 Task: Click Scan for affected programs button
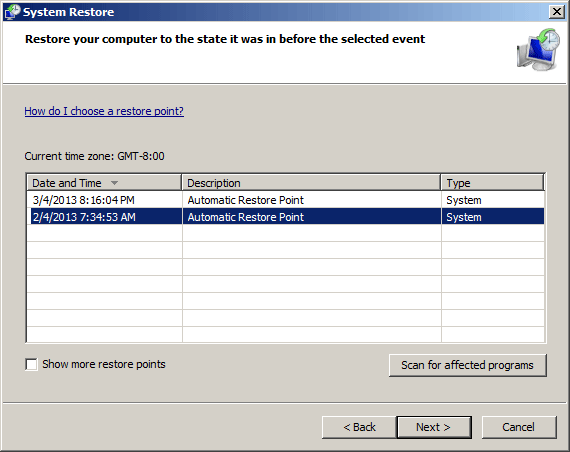coord(467,365)
